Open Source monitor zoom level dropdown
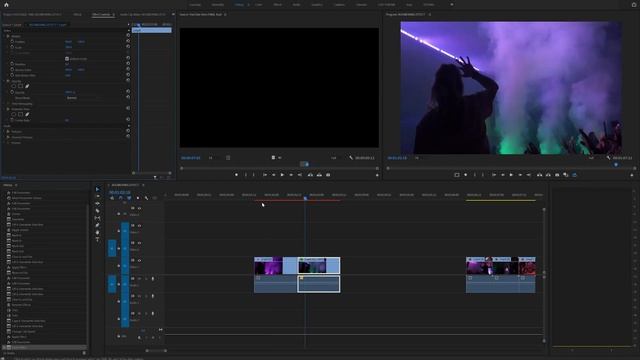Screen dimensions: 640x360 pyautogui.click(x=211, y=158)
